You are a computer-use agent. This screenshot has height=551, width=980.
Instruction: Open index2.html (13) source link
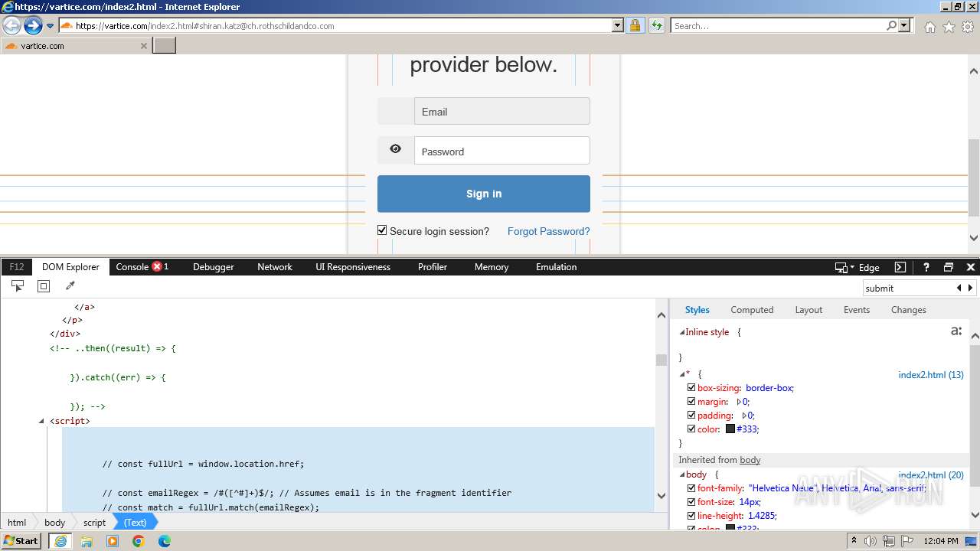(x=931, y=375)
